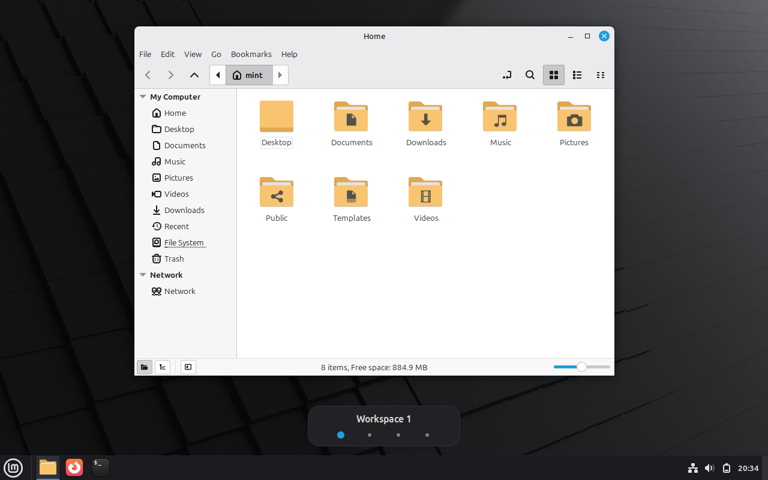Switch to icon view
The image size is (768, 480).
point(553,75)
